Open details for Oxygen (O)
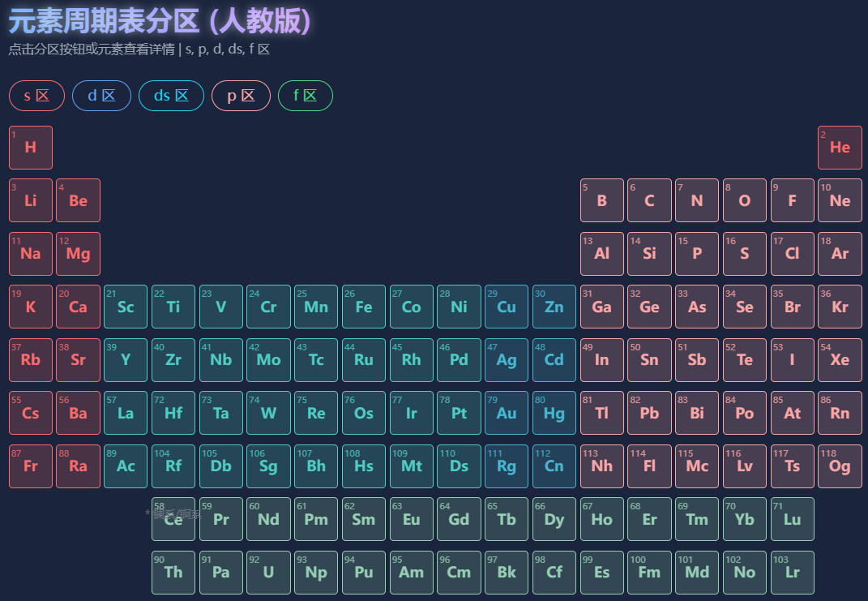Viewport: 868px width, 601px height. point(744,200)
